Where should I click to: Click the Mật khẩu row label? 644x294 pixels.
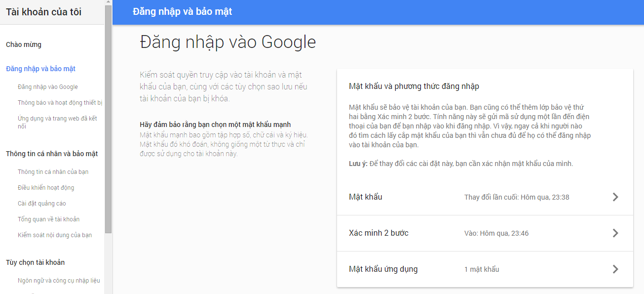(x=366, y=197)
